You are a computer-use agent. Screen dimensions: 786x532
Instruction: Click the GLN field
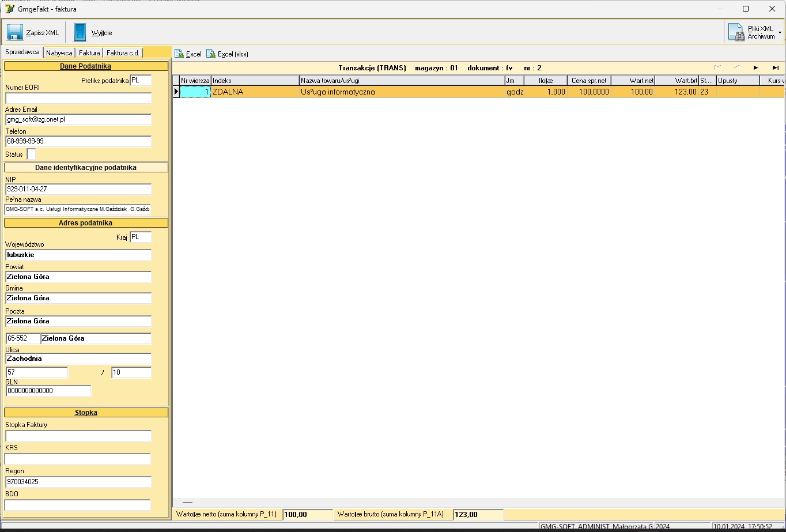pyautogui.click(x=48, y=391)
